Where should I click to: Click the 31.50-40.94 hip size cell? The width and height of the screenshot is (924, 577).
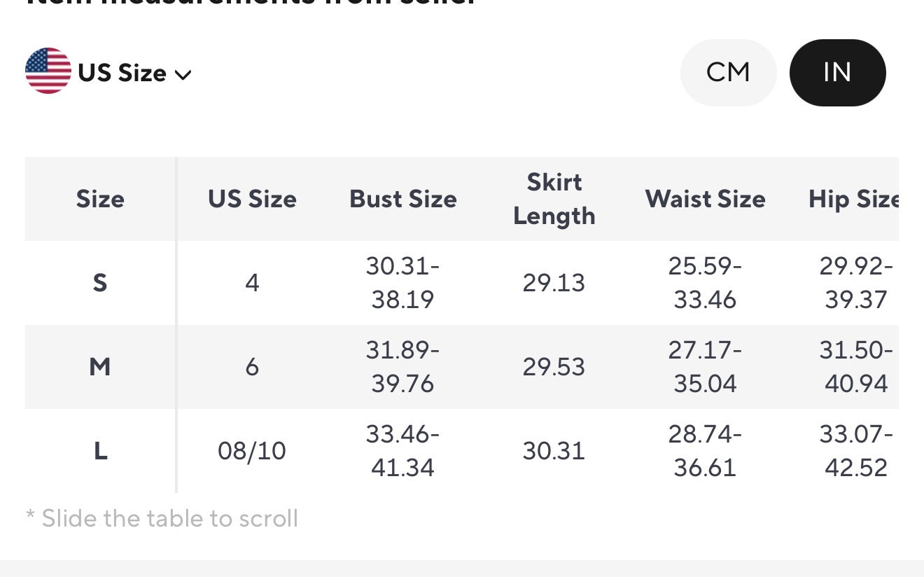tap(855, 366)
